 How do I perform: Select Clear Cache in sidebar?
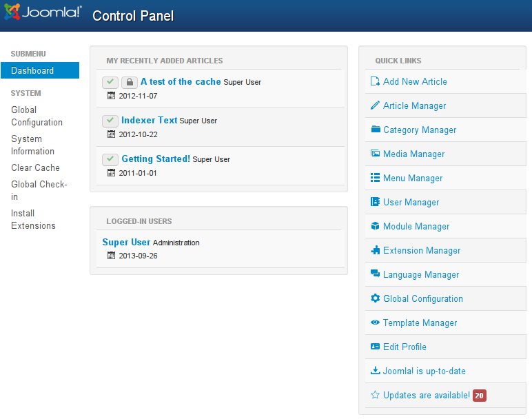[35, 167]
